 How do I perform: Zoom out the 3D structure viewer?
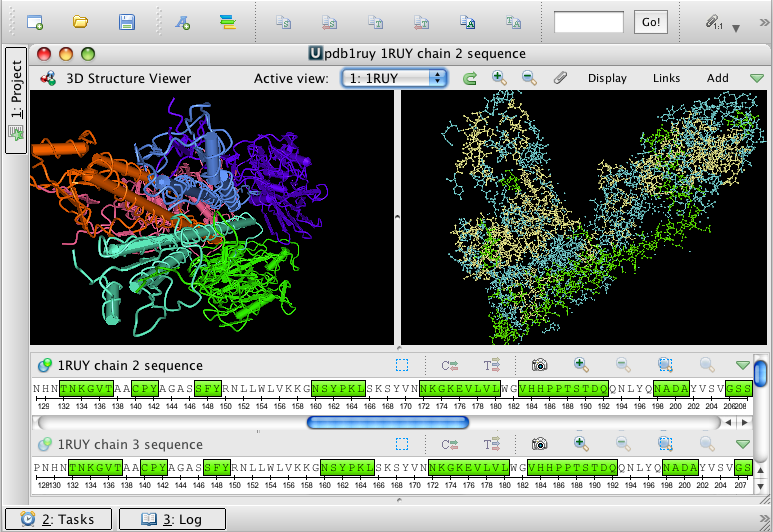pos(529,78)
